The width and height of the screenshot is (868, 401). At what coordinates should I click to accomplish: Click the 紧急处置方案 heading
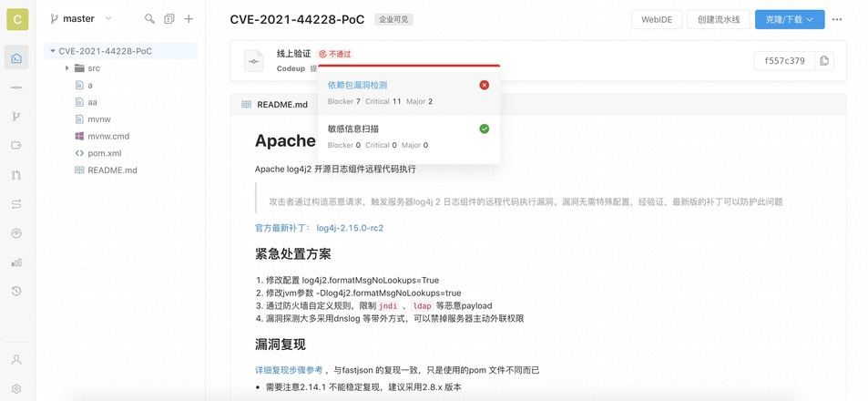[293, 254]
